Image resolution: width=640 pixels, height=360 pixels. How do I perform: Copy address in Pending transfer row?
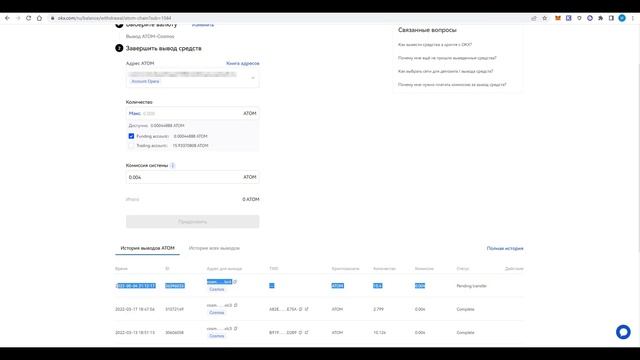coord(235,282)
